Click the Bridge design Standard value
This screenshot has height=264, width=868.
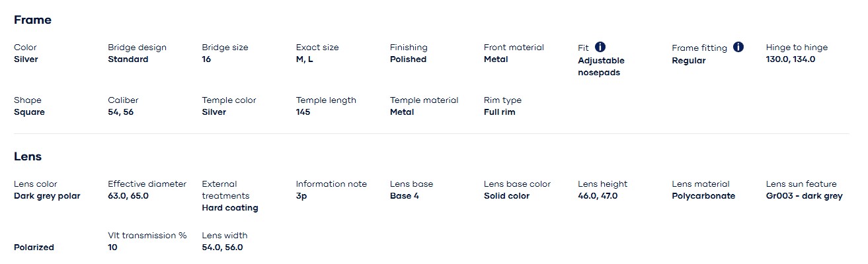point(128,59)
